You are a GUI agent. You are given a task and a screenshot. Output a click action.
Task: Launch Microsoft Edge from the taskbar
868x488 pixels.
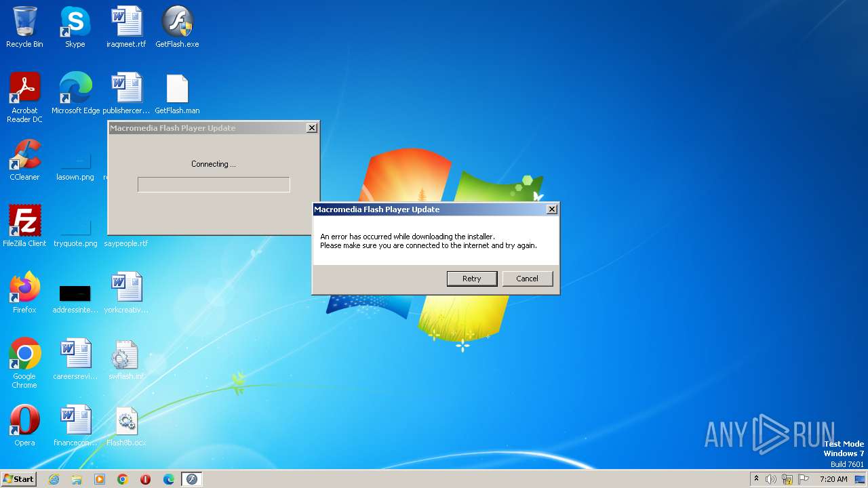169,479
